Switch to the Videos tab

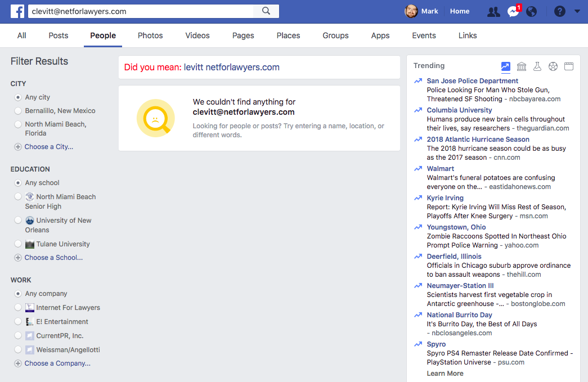point(198,35)
